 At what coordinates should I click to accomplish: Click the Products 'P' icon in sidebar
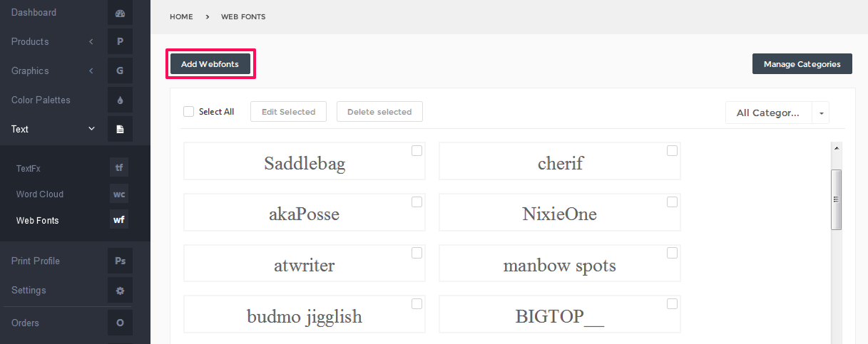pos(120,41)
